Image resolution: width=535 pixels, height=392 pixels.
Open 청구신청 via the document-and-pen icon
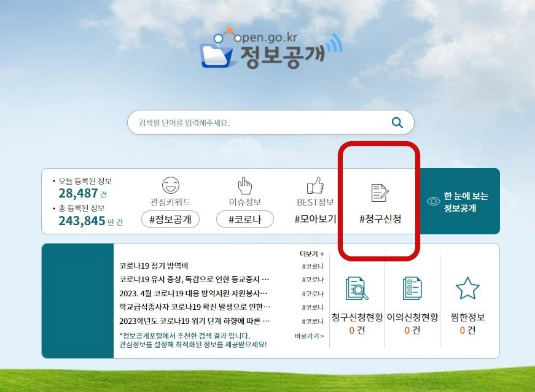(x=379, y=191)
